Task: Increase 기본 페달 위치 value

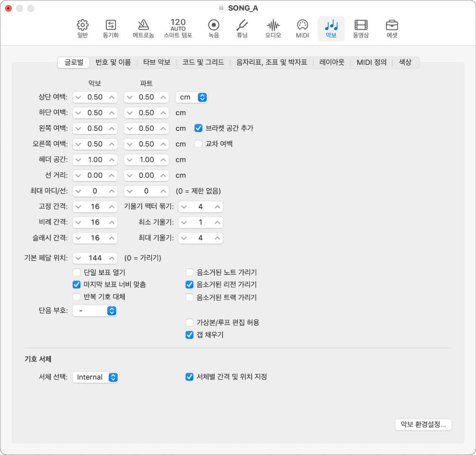Action: click(112, 258)
